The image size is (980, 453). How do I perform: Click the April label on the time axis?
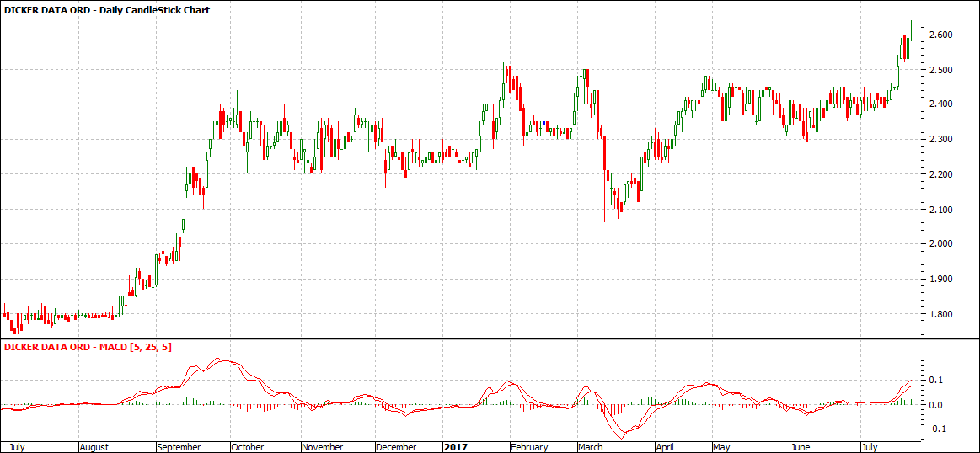tap(666, 447)
